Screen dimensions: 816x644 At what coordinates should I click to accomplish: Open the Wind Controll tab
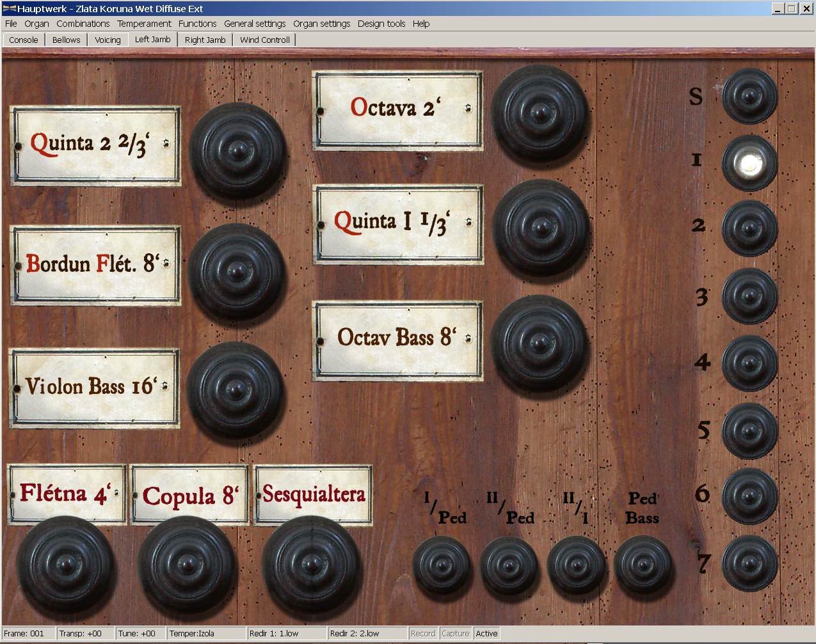click(264, 40)
